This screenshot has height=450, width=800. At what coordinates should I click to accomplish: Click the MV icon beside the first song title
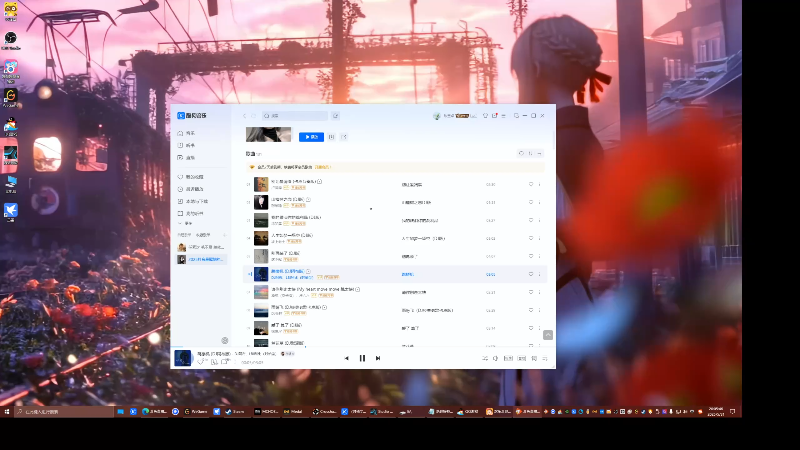click(x=319, y=181)
